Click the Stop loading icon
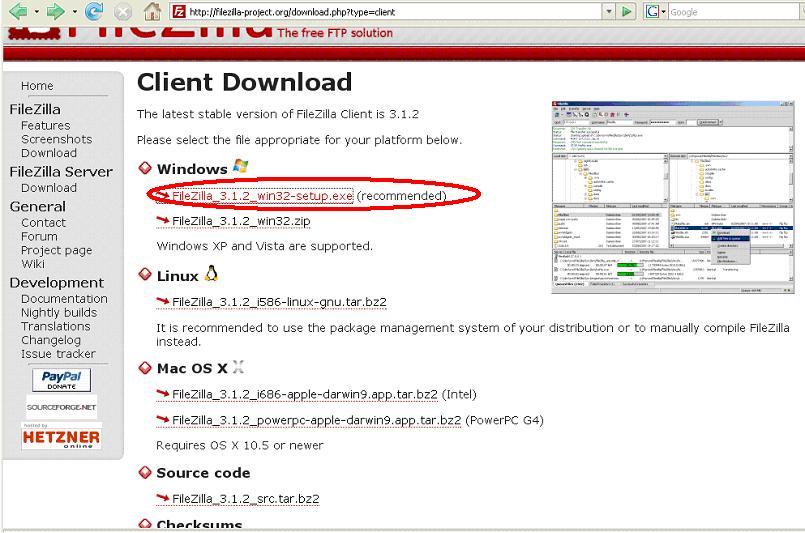This screenshot has width=805, height=533. point(122,11)
